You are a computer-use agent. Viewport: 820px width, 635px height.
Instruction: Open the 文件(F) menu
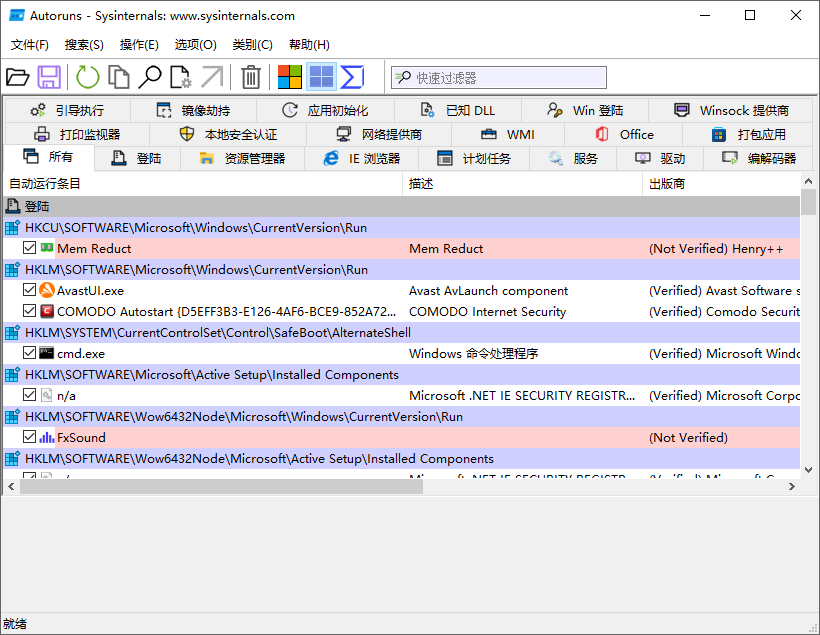click(30, 45)
